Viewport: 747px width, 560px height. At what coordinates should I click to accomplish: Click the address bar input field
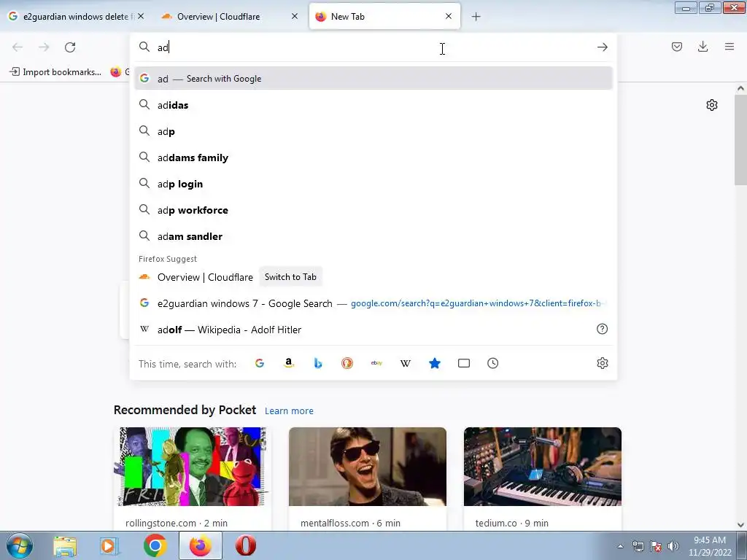(373, 47)
